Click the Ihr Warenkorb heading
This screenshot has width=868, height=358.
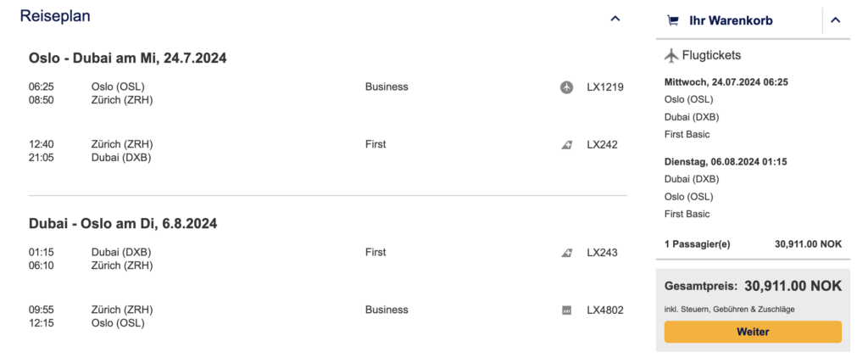731,20
